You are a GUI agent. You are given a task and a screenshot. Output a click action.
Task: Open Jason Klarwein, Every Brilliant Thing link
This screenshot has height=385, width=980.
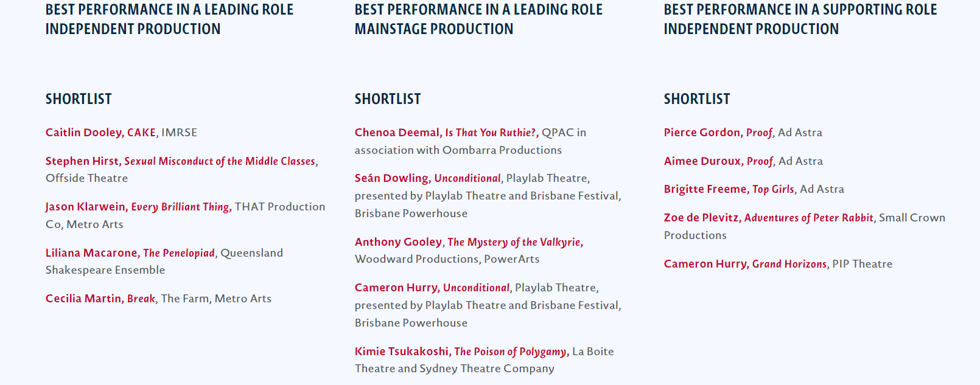point(138,207)
